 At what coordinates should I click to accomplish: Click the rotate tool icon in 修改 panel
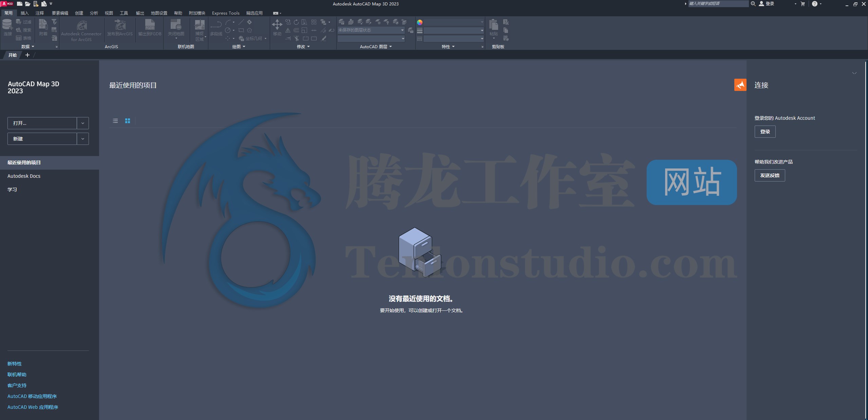pyautogui.click(x=296, y=22)
